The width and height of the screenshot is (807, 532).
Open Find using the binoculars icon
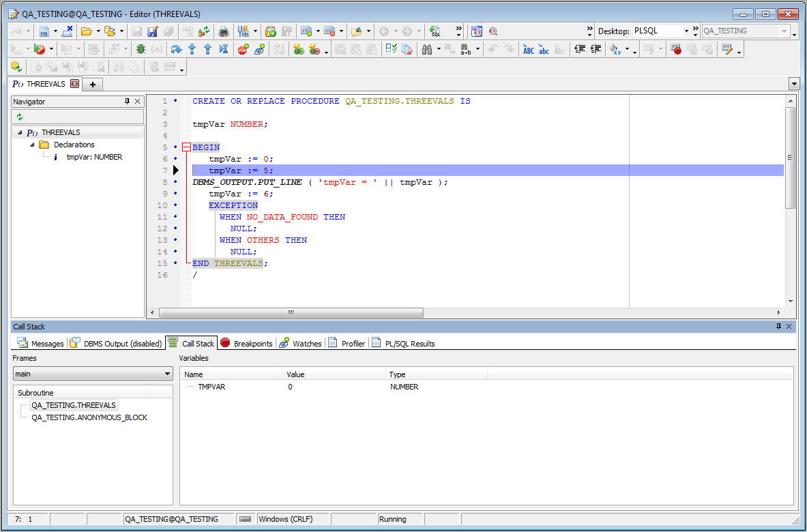427,48
